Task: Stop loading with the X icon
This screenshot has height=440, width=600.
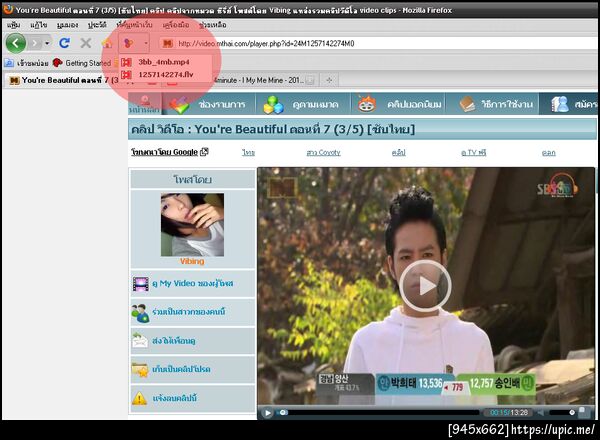Action: (x=86, y=43)
